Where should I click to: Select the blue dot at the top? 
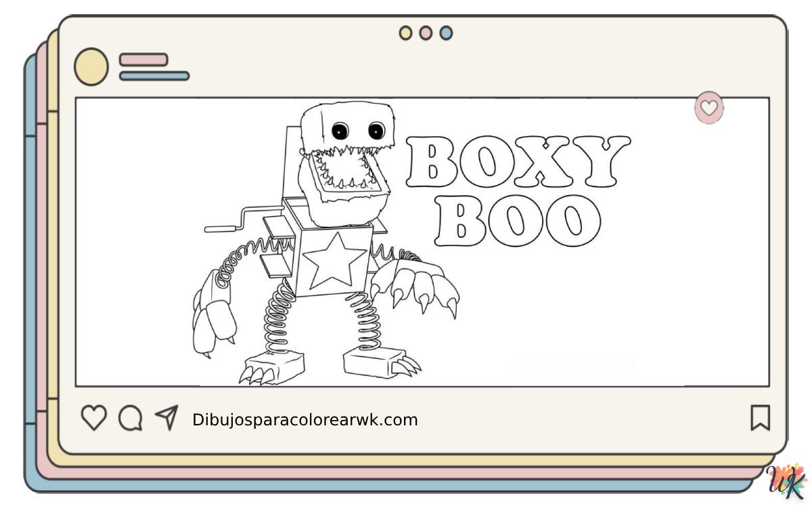coord(446,33)
